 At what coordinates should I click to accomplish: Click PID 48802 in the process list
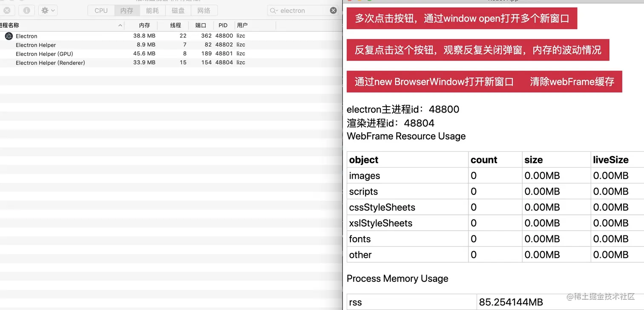pyautogui.click(x=224, y=45)
